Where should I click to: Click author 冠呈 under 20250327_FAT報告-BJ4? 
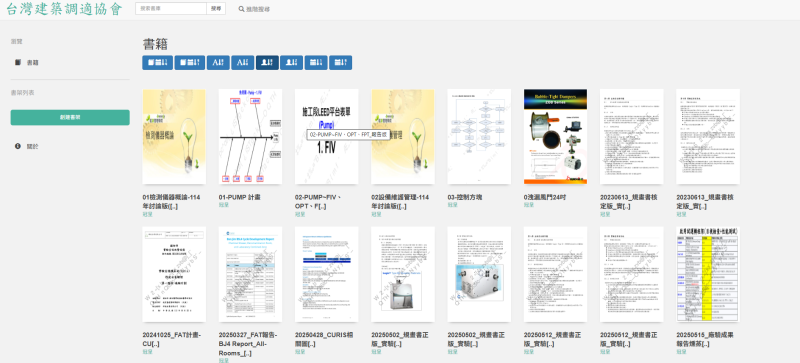[223, 360]
